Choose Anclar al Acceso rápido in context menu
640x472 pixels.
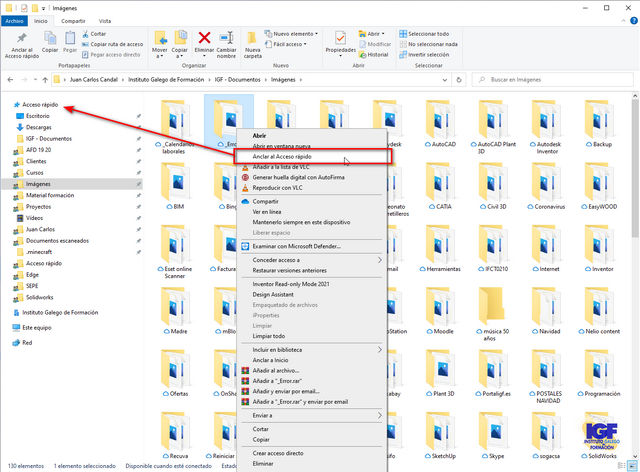(x=281, y=155)
